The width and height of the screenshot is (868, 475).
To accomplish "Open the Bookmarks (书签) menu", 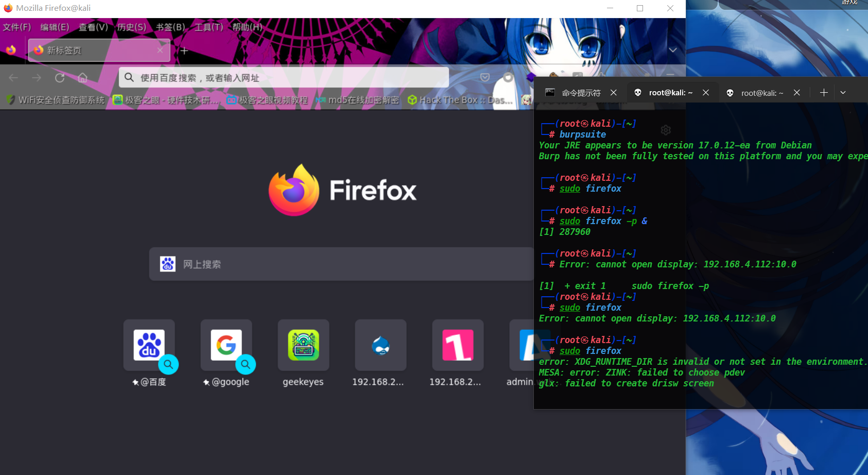I will (170, 27).
